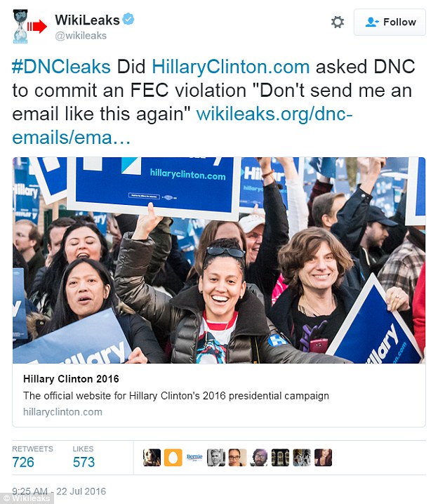This screenshot has height=504, width=445.
Task: Open the Hillary Clinton 2016 card title
Action: point(71,379)
